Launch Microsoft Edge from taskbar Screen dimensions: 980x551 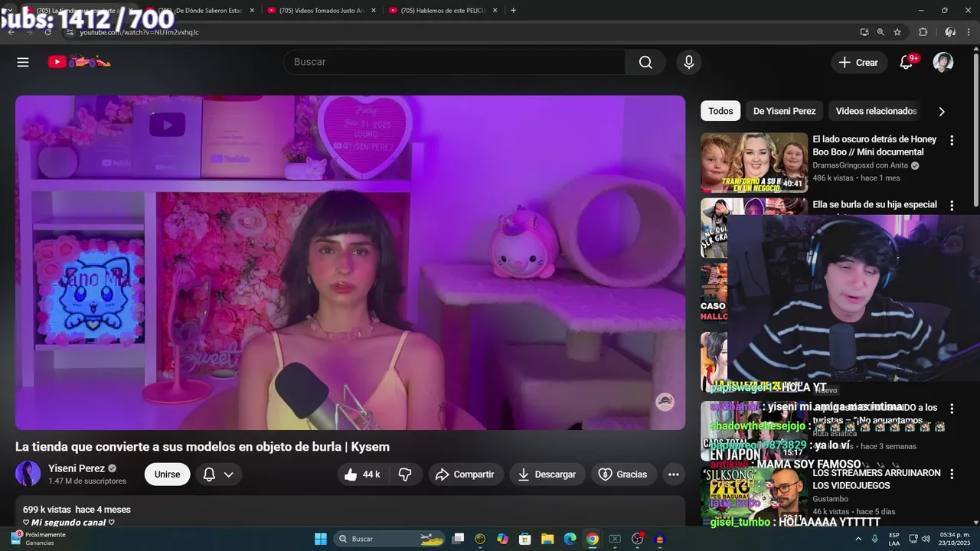570,539
